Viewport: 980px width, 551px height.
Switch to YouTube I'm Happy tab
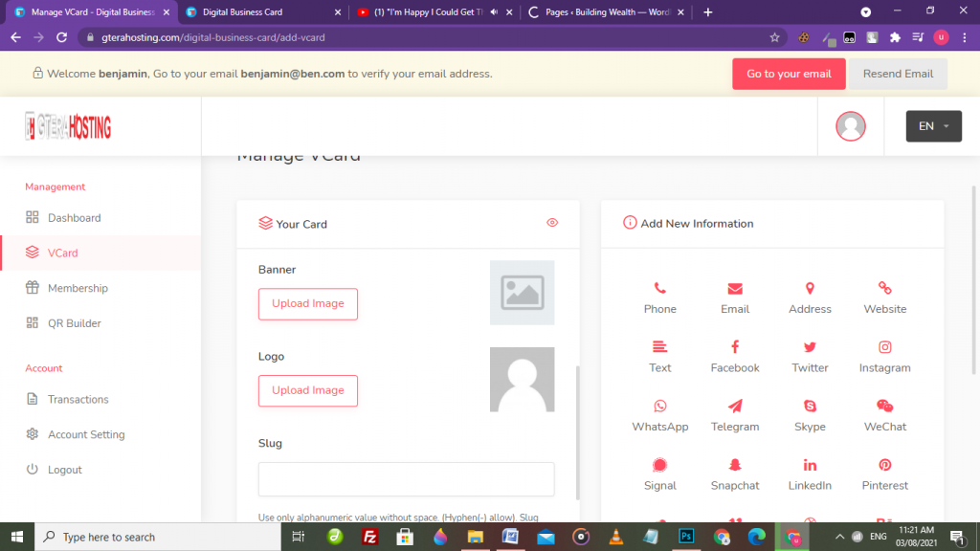pos(435,11)
